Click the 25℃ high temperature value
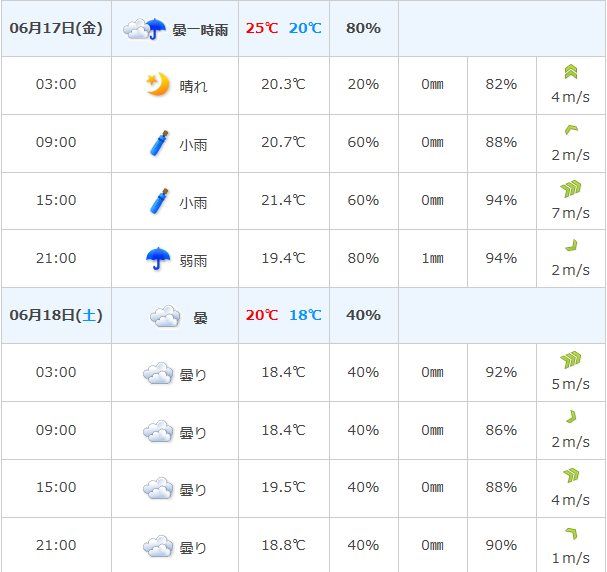 click(262, 28)
